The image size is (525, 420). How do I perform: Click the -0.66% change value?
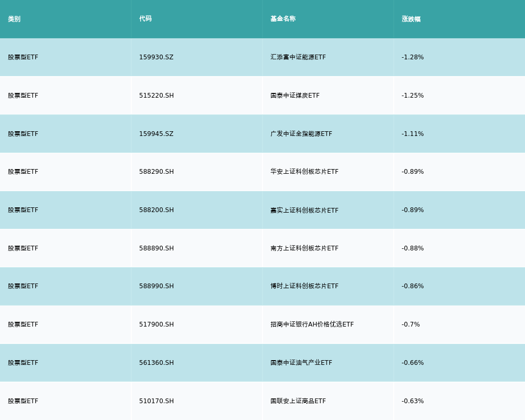(x=413, y=363)
